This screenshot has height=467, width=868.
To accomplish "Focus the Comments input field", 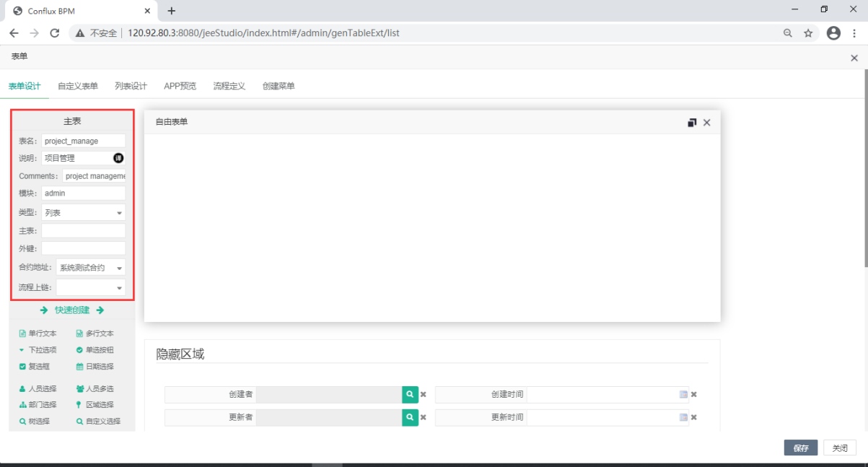I will point(94,175).
